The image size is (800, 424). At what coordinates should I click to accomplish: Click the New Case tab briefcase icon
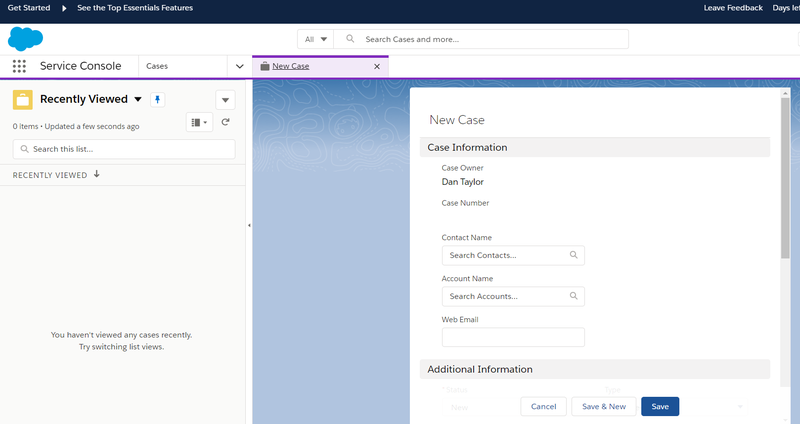point(264,66)
